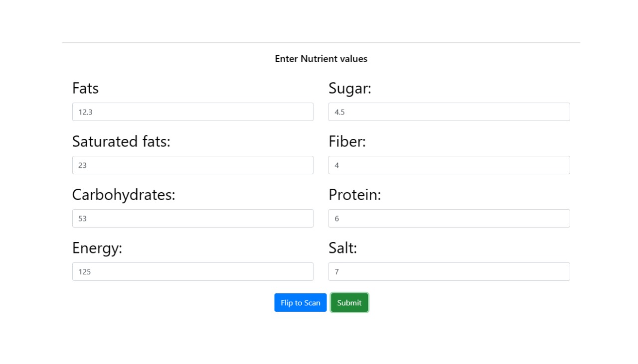Click the Fats label text
Screen dimensions: 638x364
tap(85, 89)
